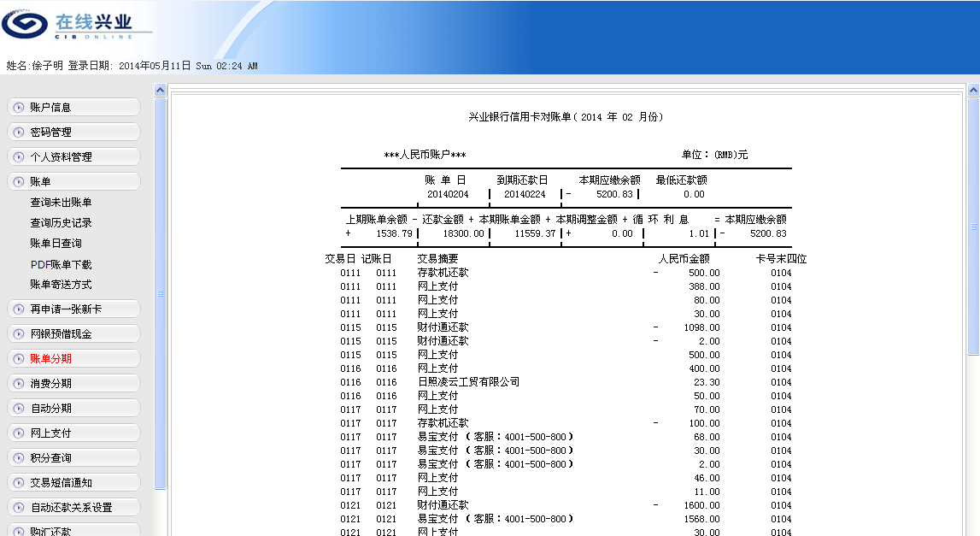This screenshot has width=980, height=536.
Task: Click the 到期还款日 value 20140224
Action: click(525, 195)
